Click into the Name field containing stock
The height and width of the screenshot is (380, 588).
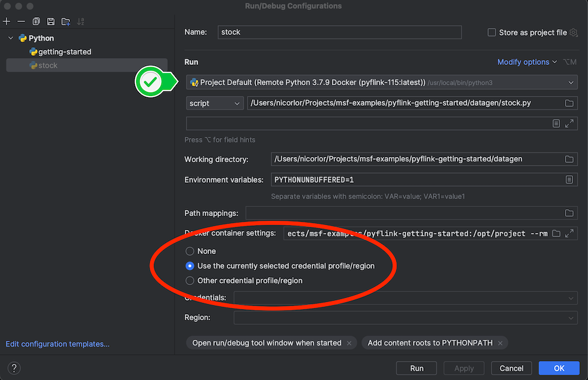pyautogui.click(x=339, y=32)
